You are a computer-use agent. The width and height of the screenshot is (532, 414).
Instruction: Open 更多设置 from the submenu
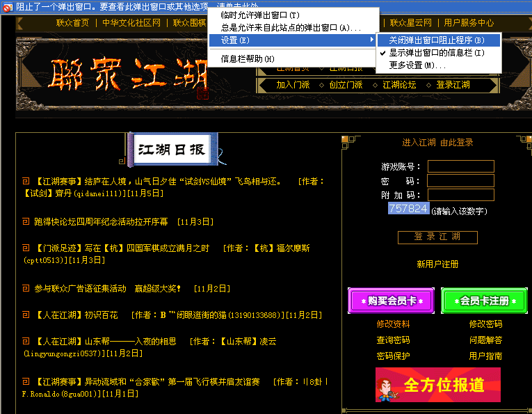417,65
